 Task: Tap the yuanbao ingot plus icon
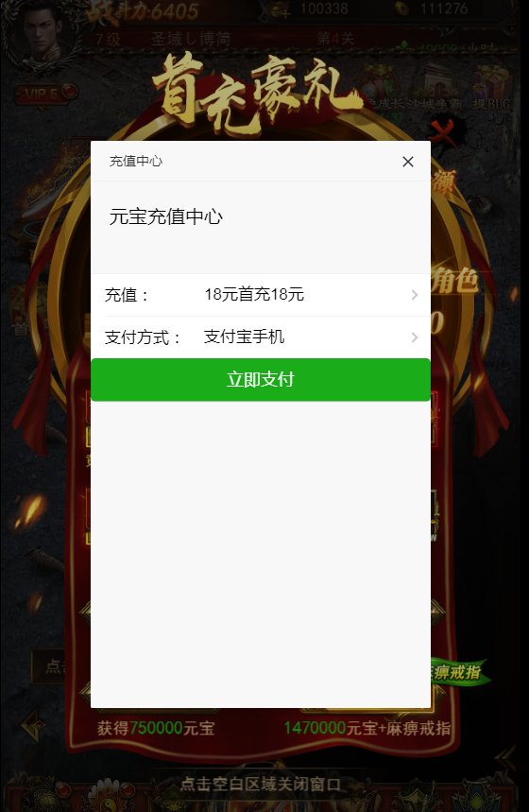pos(280,9)
